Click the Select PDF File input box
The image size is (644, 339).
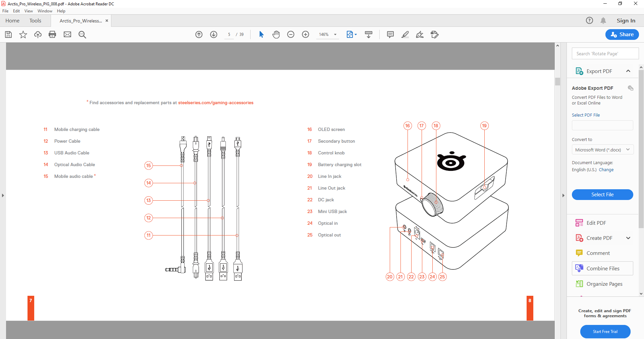(602, 125)
